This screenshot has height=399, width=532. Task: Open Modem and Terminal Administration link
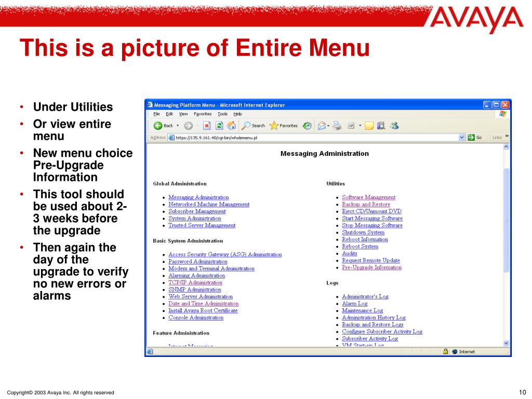211,269
